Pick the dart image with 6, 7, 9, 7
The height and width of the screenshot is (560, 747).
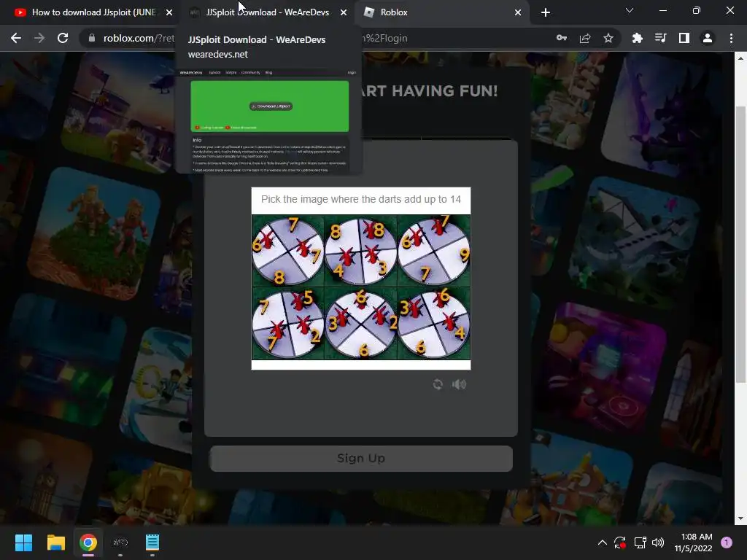[433, 251]
